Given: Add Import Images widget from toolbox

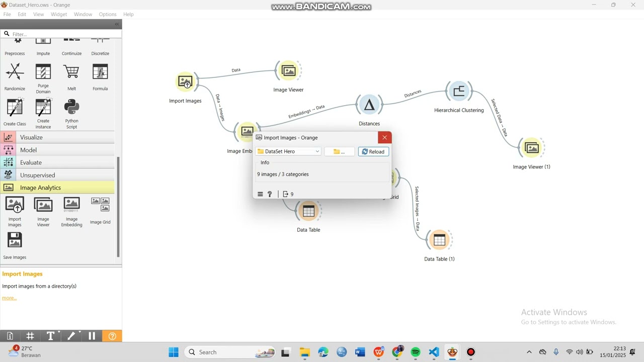Looking at the screenshot, I should [x=15, y=212].
